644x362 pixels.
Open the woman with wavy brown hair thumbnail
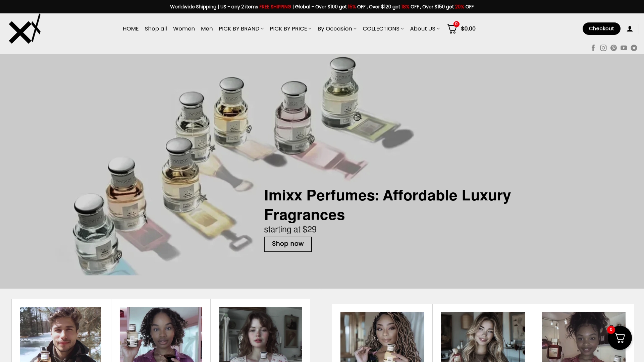(260, 335)
